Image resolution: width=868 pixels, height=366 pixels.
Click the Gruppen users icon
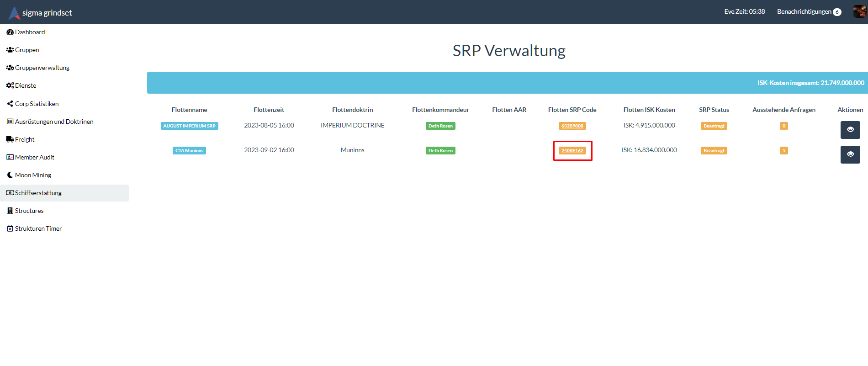(x=10, y=50)
